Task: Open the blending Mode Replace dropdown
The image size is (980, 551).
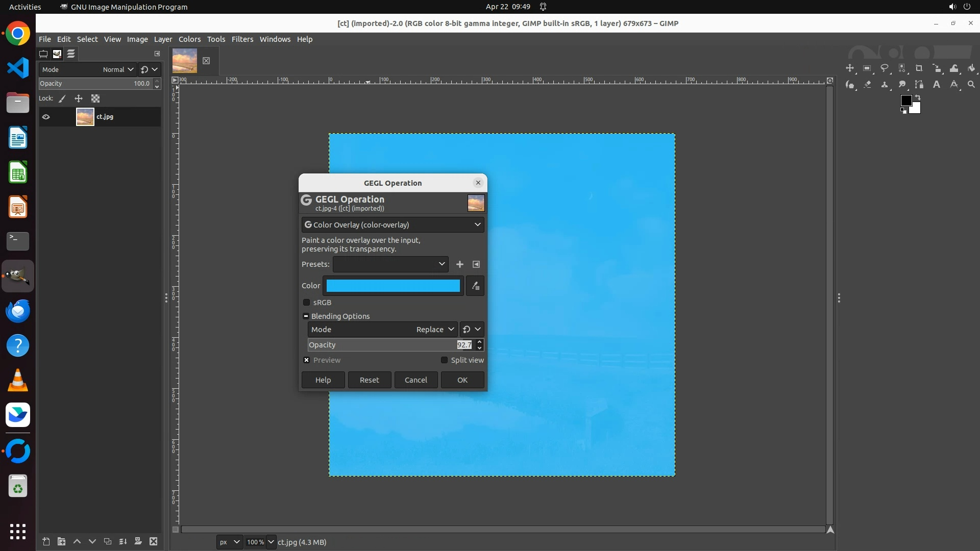Action: click(435, 330)
